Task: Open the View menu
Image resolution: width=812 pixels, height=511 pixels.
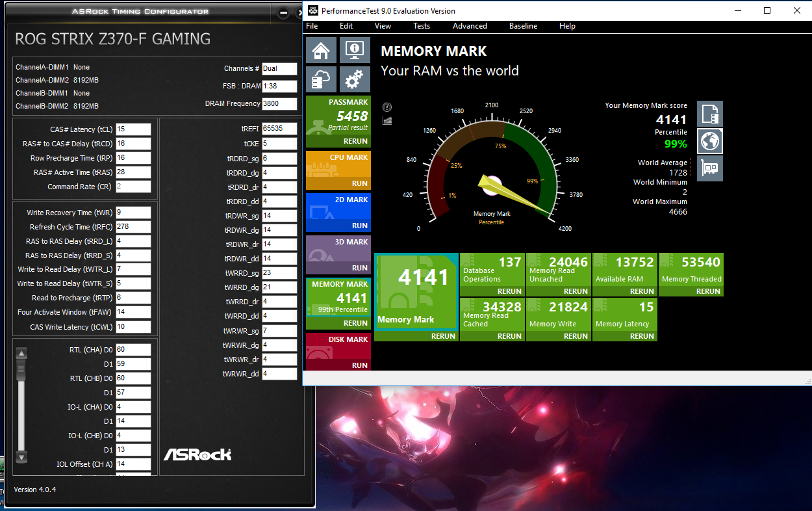Action: tap(383, 26)
